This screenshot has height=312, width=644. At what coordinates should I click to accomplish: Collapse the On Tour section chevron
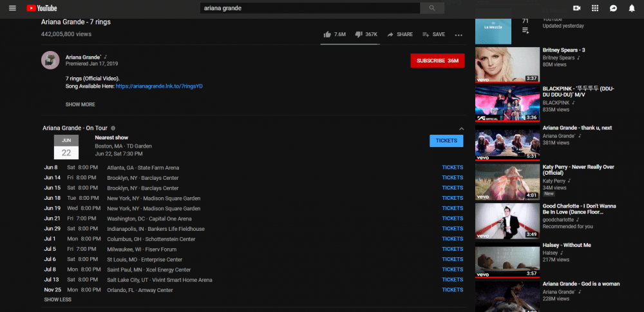coord(461,129)
